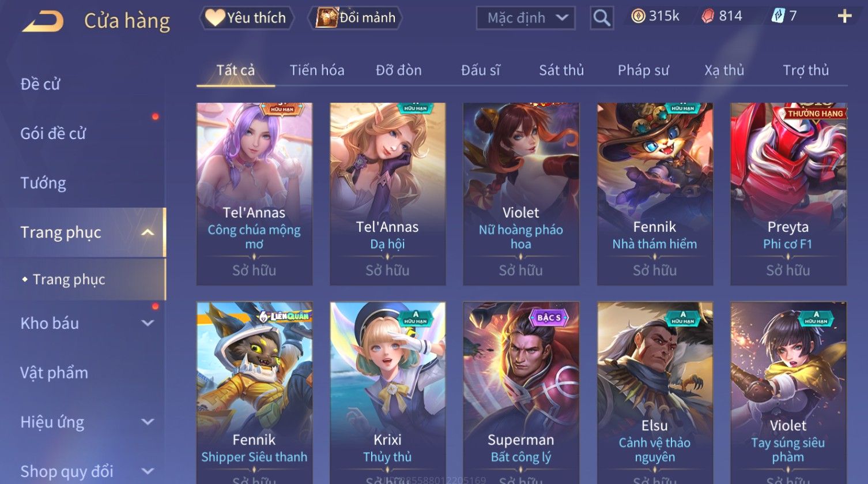
Task: Tap the heart icon for Yêu thích
Action: click(215, 18)
